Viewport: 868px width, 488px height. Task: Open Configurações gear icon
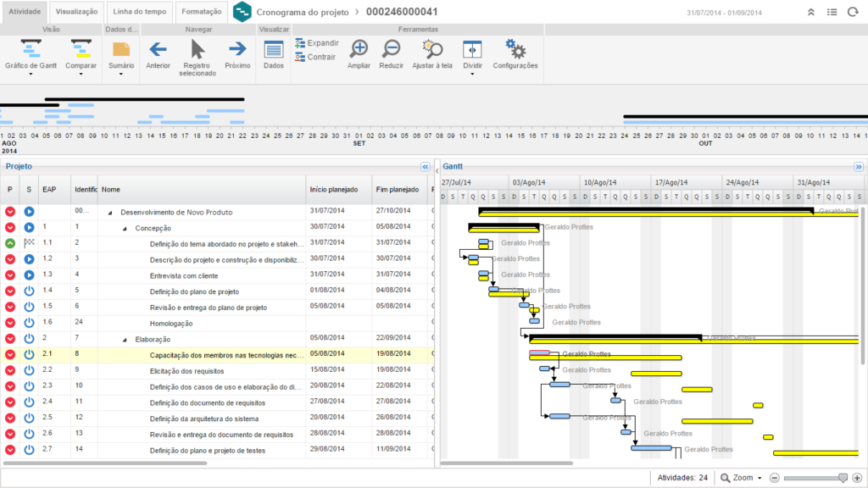tap(515, 50)
